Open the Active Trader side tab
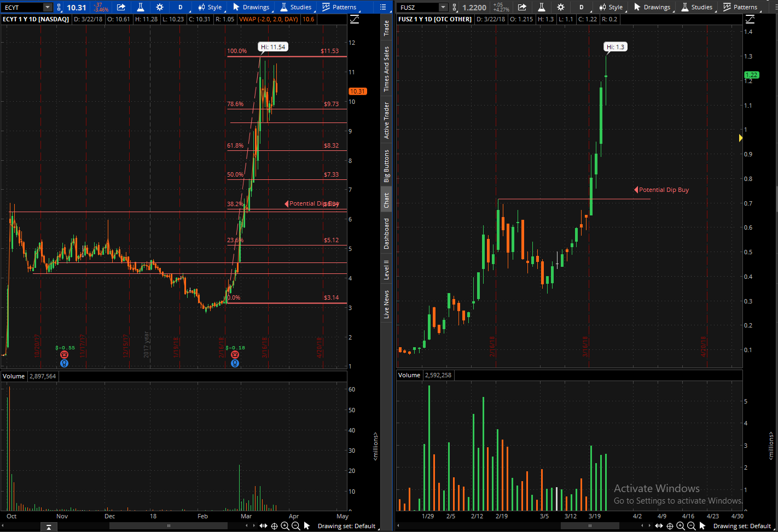The height and width of the screenshot is (532, 778). pos(386,120)
